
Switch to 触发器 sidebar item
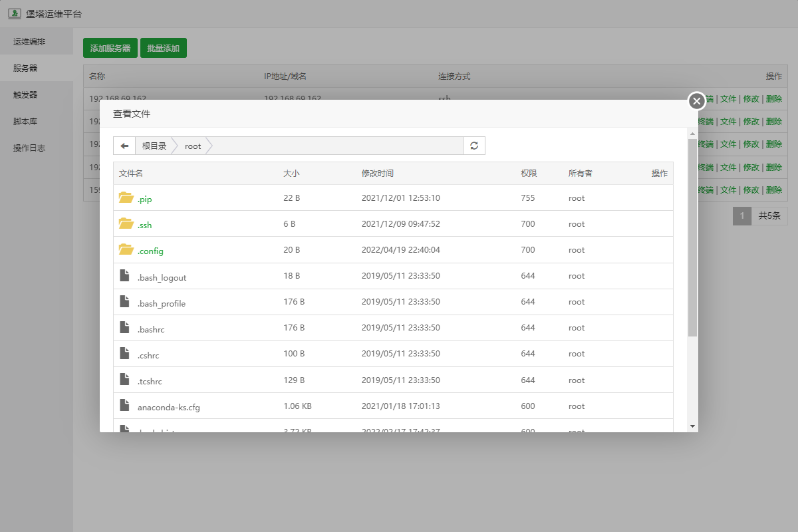point(25,94)
